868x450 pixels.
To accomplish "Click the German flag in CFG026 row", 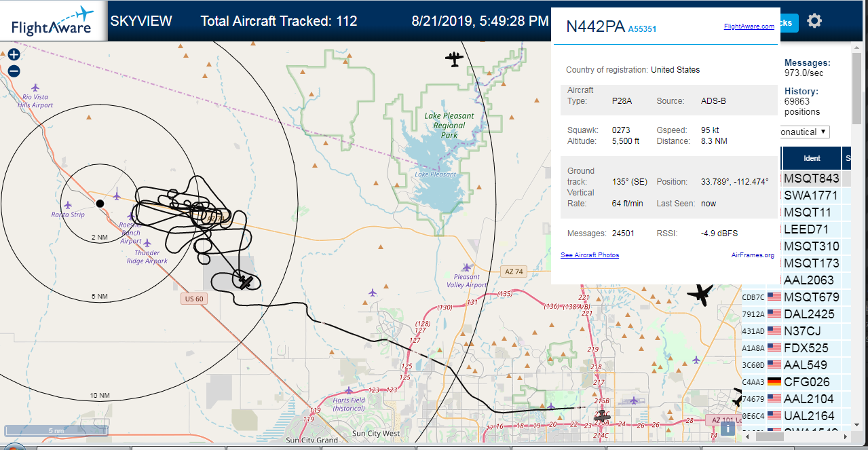I will click(x=774, y=382).
